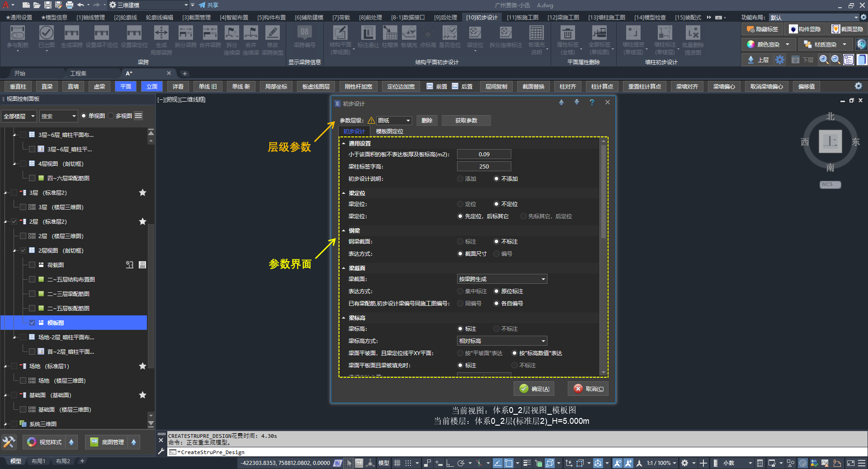Click the 梁跨编号 ribbon icon

[304, 33]
